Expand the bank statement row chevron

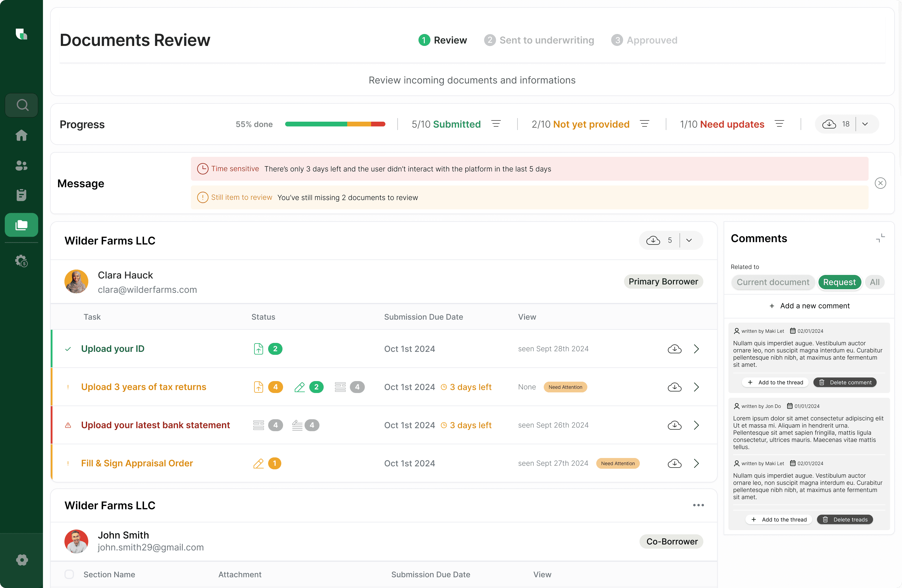click(696, 425)
